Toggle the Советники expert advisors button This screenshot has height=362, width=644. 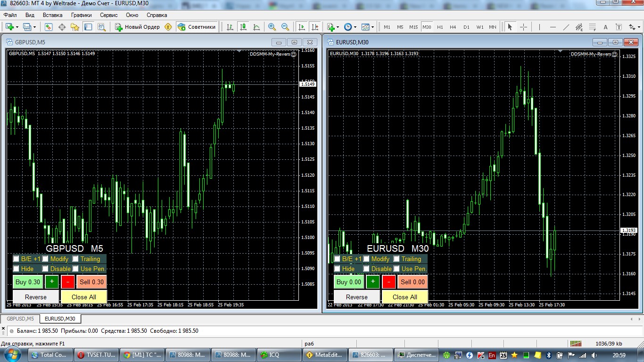tap(197, 27)
